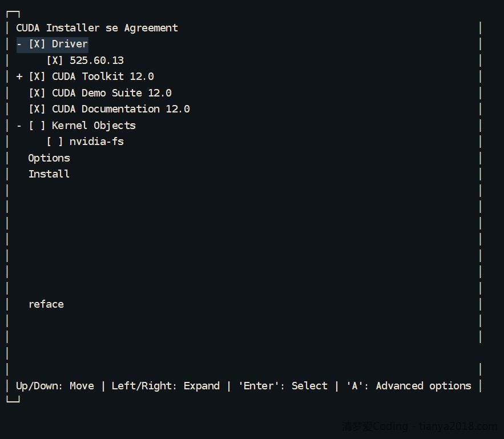
Task: Click the nvidia-fs item label
Action: [96, 142]
